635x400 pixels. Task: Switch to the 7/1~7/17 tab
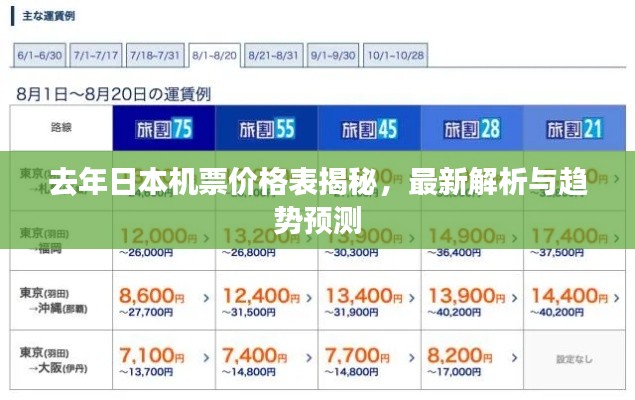[96, 55]
